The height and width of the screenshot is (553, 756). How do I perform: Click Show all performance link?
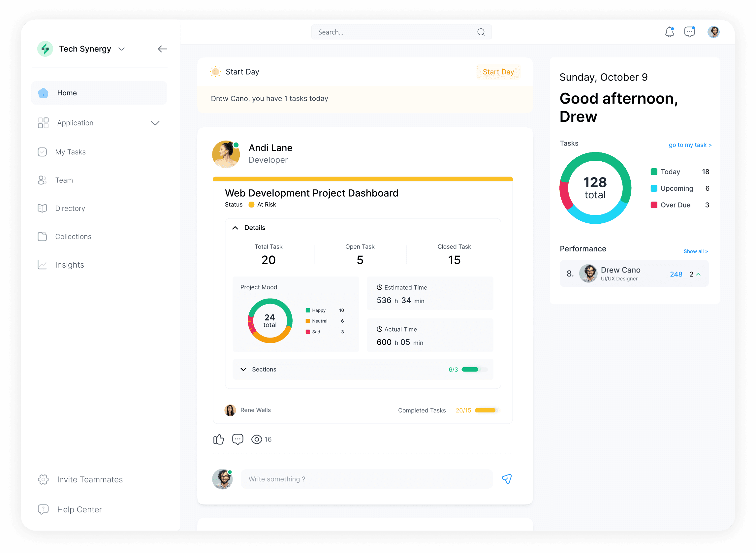point(695,251)
